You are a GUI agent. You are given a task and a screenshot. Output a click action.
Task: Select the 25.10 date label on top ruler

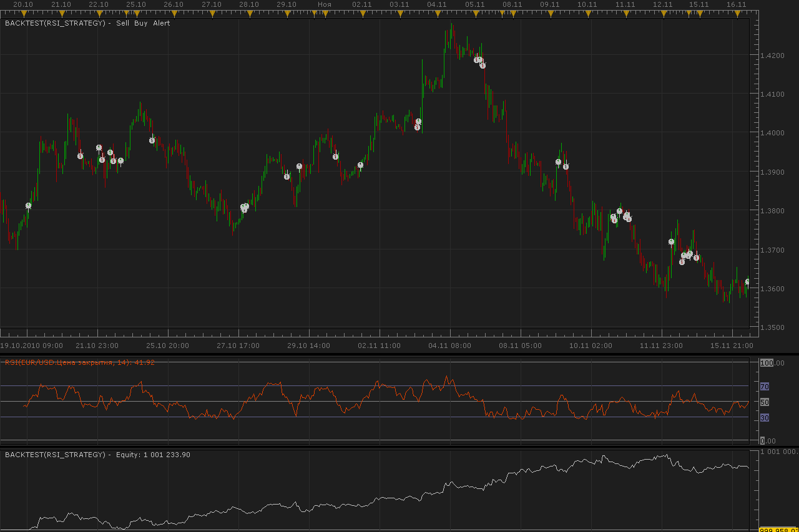click(x=136, y=4)
